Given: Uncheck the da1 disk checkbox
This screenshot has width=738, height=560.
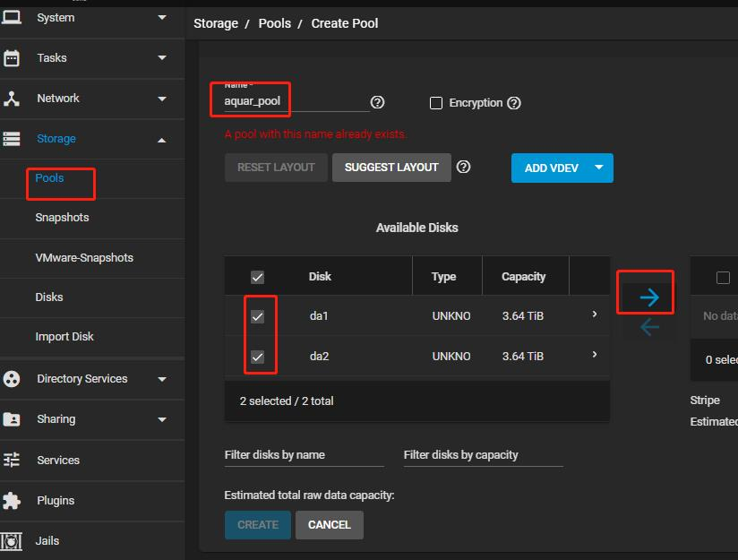Looking at the screenshot, I should tap(258, 316).
